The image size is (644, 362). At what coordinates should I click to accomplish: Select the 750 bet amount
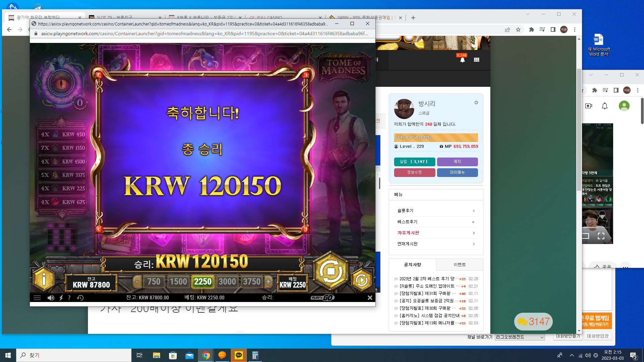pos(154,282)
